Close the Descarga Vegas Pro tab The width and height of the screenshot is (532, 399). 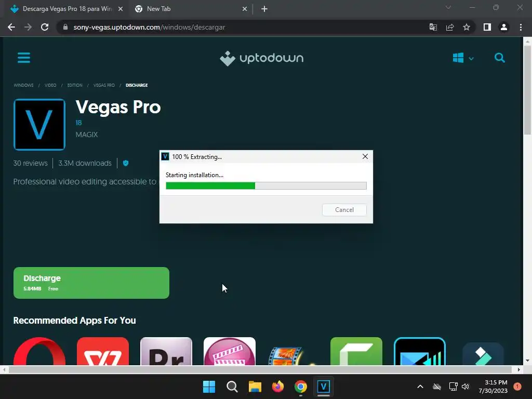tap(121, 9)
